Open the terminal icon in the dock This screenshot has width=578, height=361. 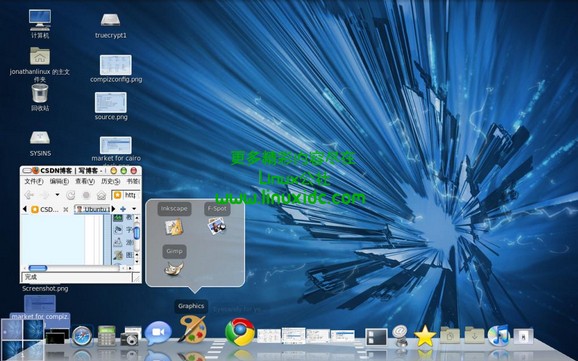[57, 337]
